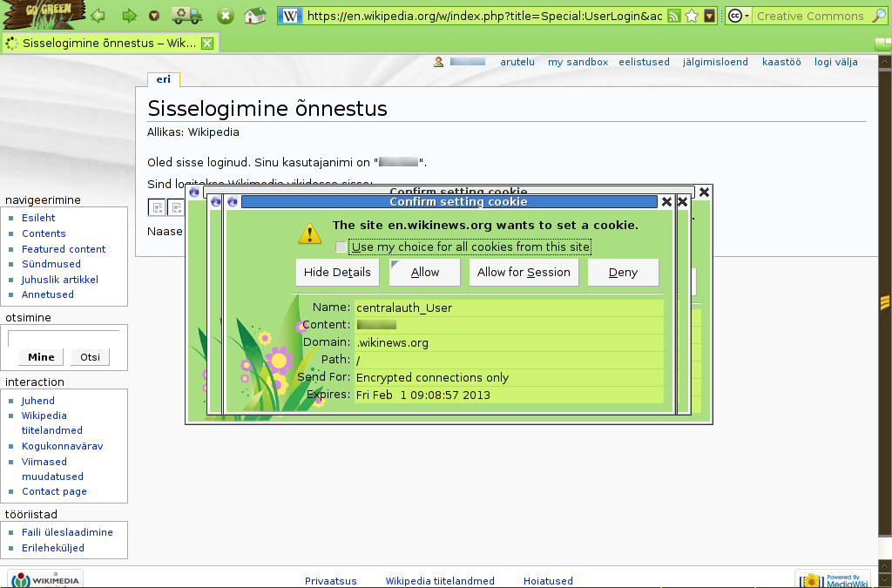Open Hoiatused footer link
The image size is (892, 588).
[548, 581]
